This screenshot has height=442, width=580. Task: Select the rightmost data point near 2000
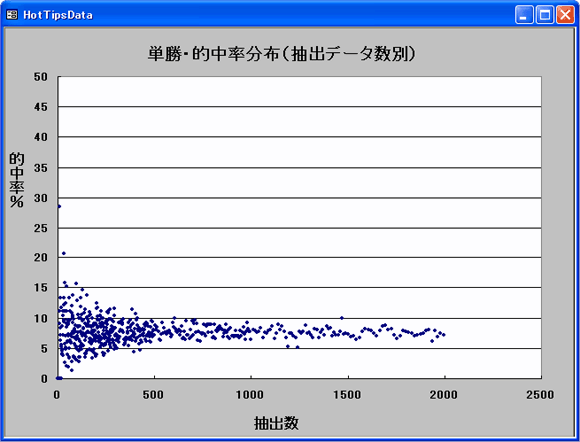444,335
